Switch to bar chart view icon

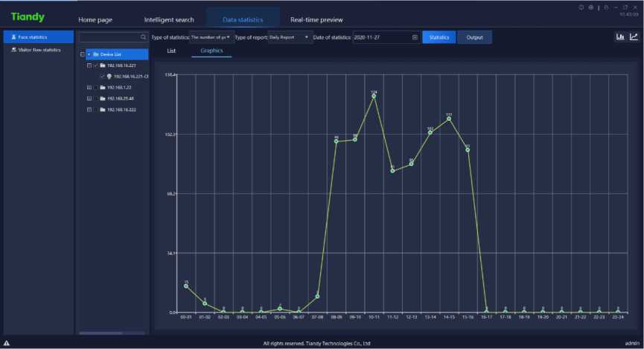click(619, 36)
